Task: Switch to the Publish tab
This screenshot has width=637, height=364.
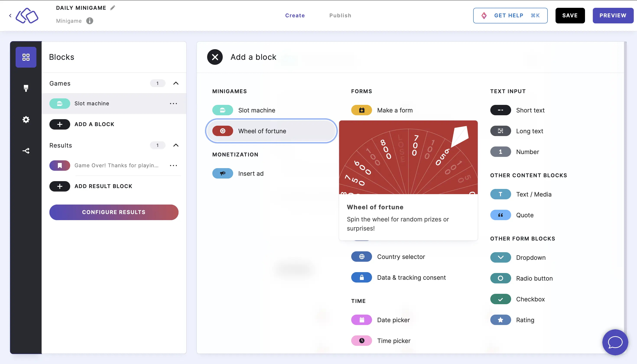Action: [340, 15]
